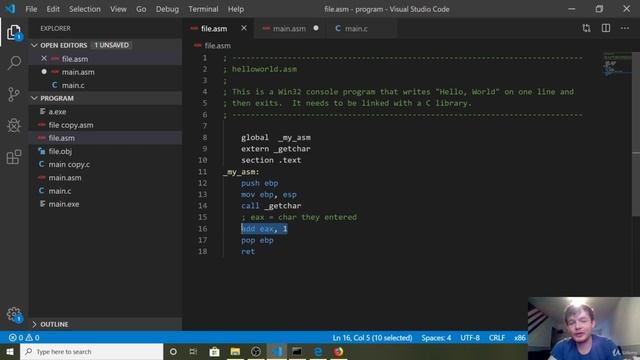Split the editor to the right

pyautogui.click(x=606, y=28)
